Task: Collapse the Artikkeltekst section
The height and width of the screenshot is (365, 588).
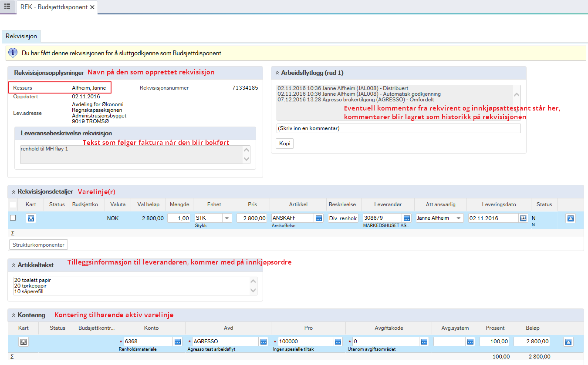Action: point(14,265)
